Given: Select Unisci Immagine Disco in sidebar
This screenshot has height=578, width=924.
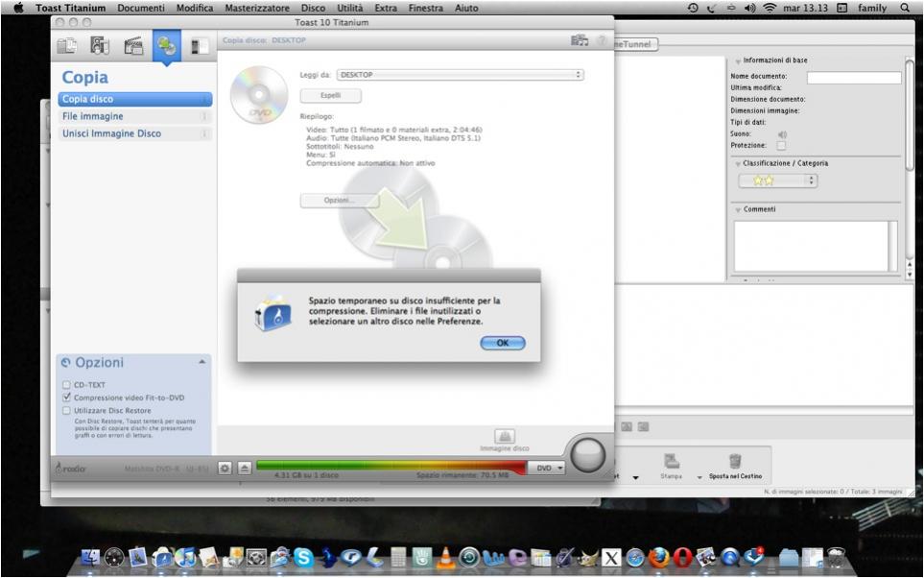Looking at the screenshot, I should click(x=135, y=133).
